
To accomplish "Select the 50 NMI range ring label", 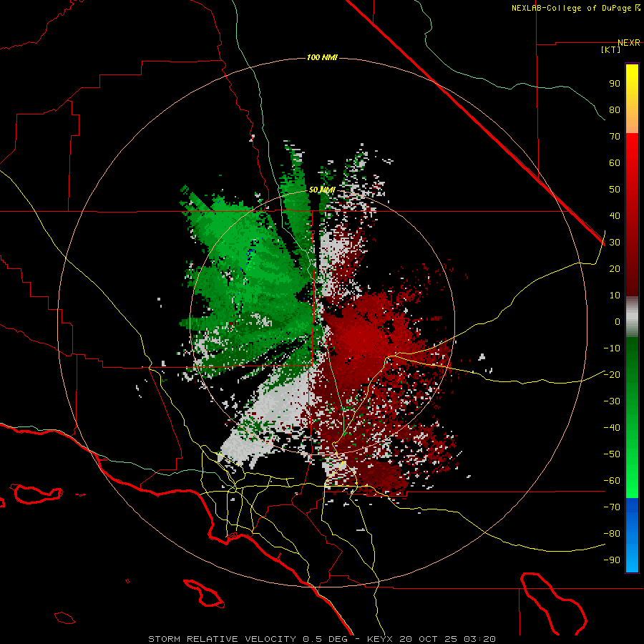I will [322, 190].
